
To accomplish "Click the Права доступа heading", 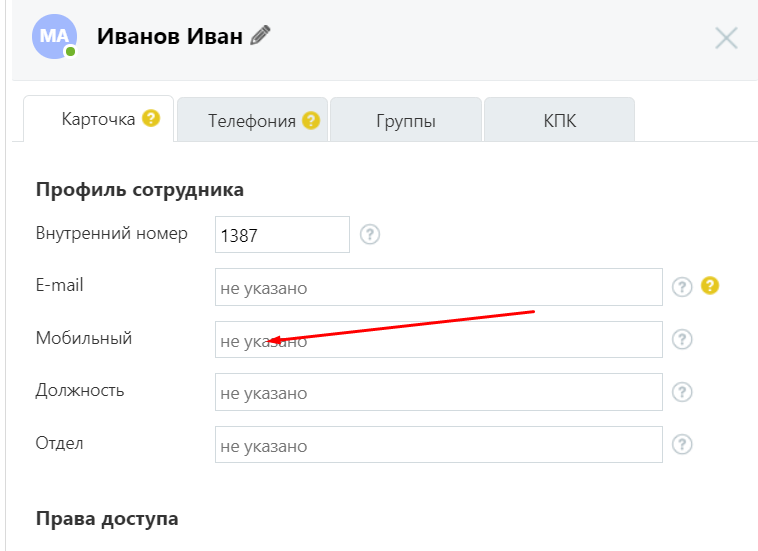I will [x=107, y=519].
